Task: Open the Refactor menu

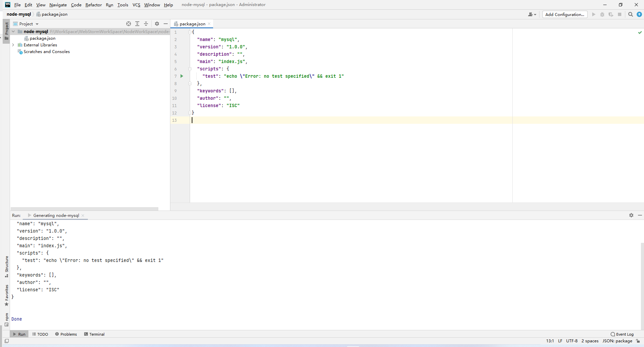Action: coord(94,5)
